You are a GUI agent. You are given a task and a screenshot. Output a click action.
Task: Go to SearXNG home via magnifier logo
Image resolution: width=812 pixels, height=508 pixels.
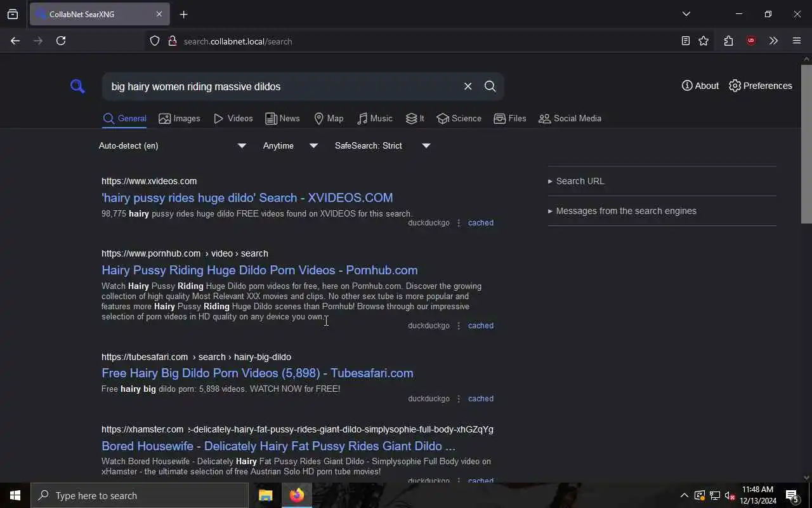pos(77,86)
